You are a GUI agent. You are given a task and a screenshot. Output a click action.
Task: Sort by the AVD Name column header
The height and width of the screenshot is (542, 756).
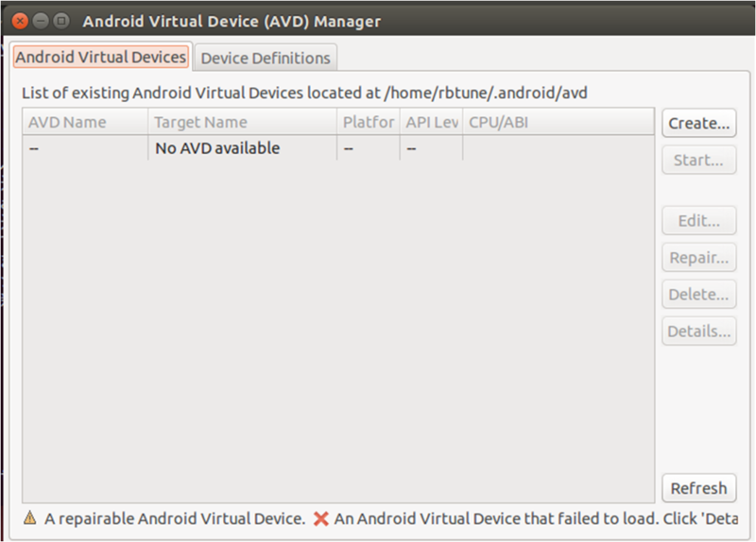click(85, 122)
